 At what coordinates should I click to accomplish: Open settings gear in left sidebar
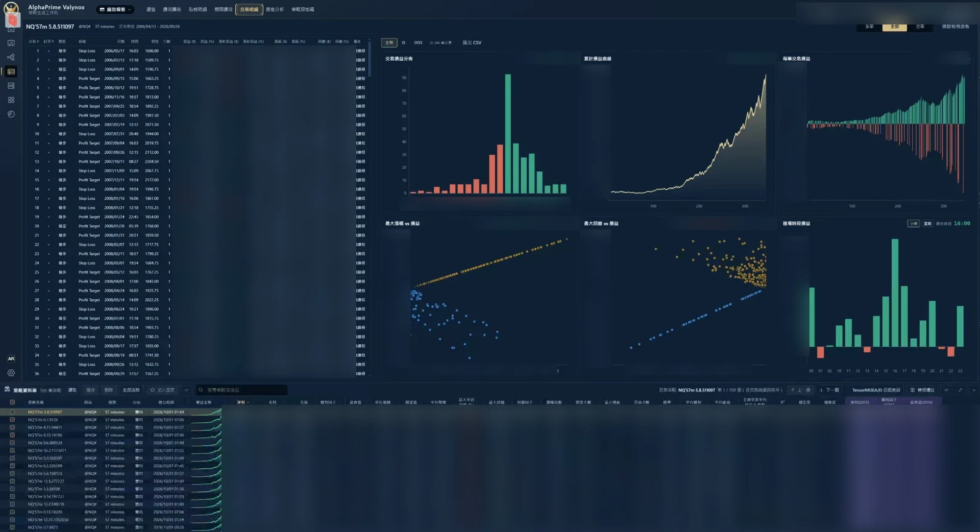[x=11, y=373]
